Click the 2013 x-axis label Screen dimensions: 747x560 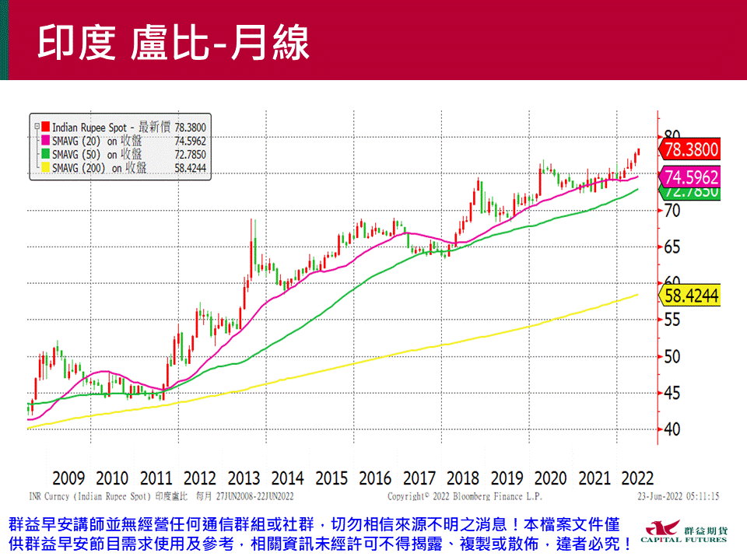point(244,478)
